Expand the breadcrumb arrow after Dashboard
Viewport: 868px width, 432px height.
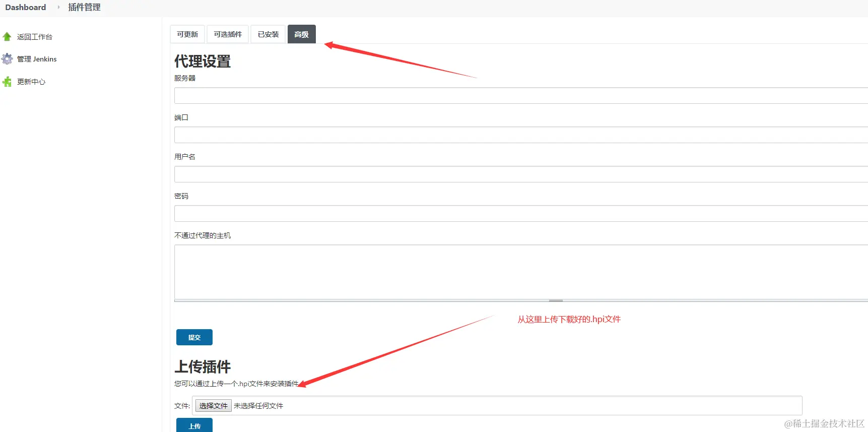click(x=58, y=8)
